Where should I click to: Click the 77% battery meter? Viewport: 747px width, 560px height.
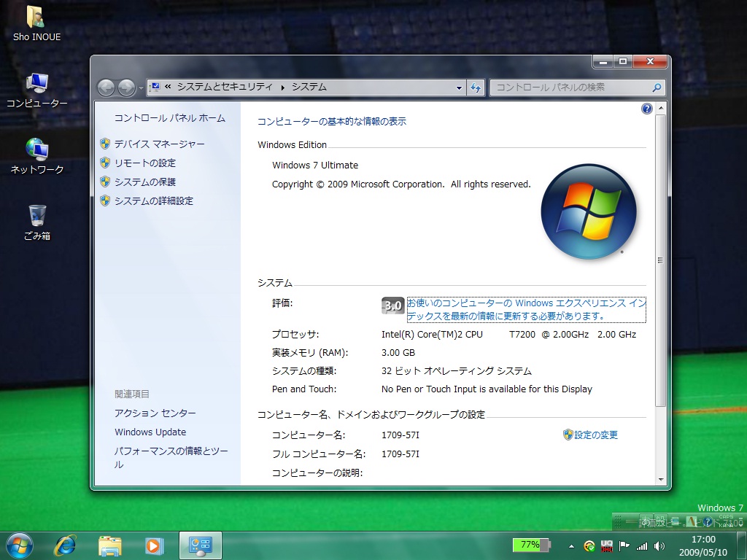[x=531, y=545]
